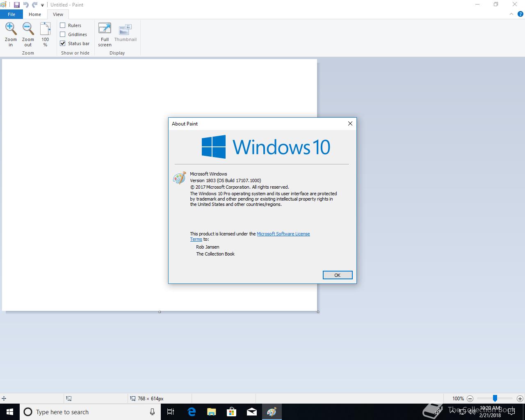Open File Explorer from the taskbar
Image resolution: width=525 pixels, height=420 pixels.
pyautogui.click(x=211, y=412)
